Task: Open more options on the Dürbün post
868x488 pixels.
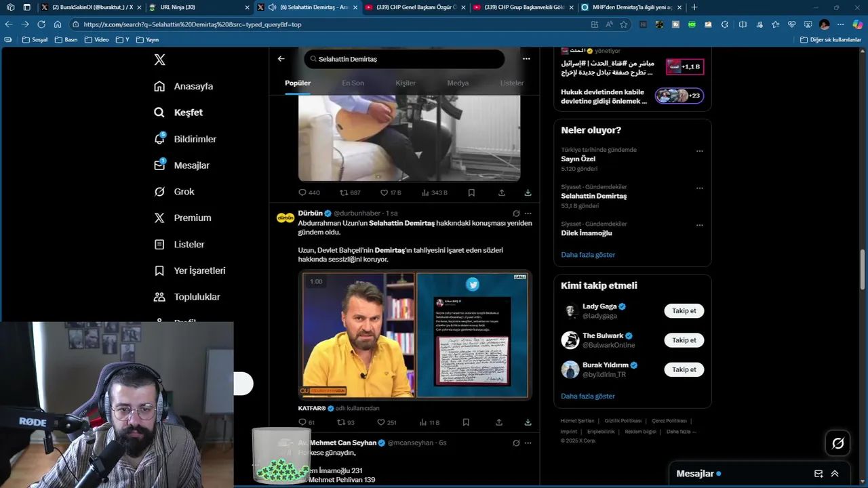Action: tap(528, 213)
